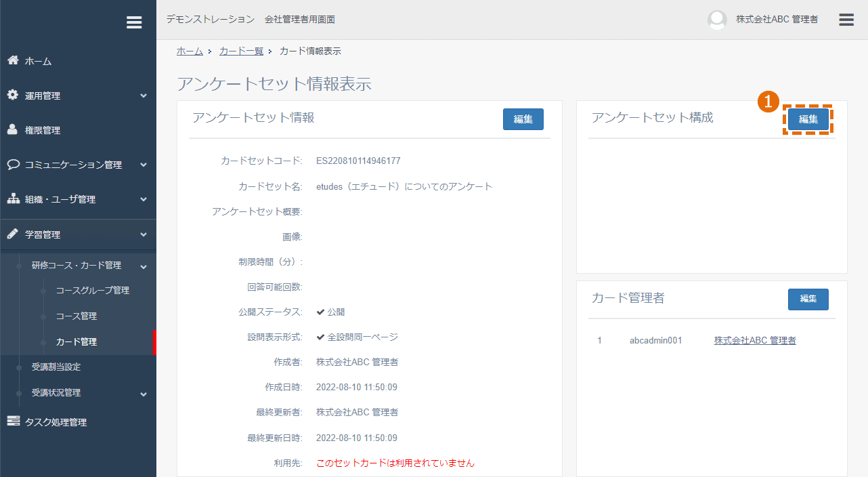Image resolution: width=868 pixels, height=477 pixels.
Task: Open 権限管理 menu item
Action: click(x=43, y=130)
